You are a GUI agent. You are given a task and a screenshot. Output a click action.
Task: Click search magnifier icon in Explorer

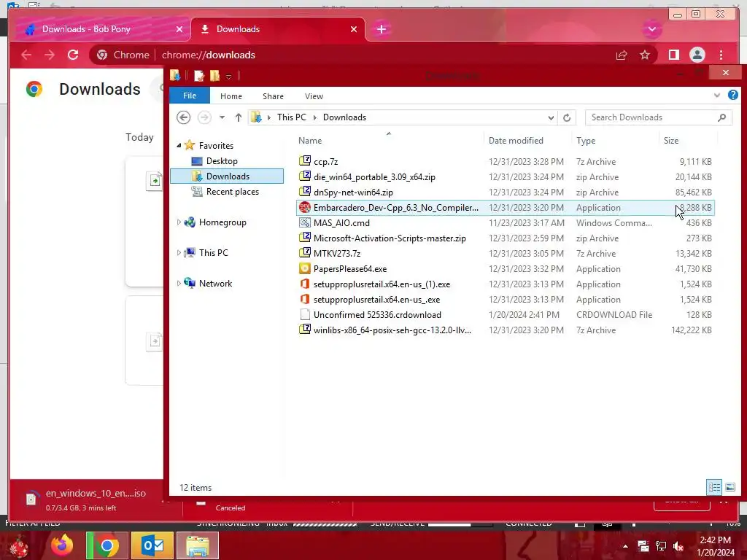click(721, 117)
